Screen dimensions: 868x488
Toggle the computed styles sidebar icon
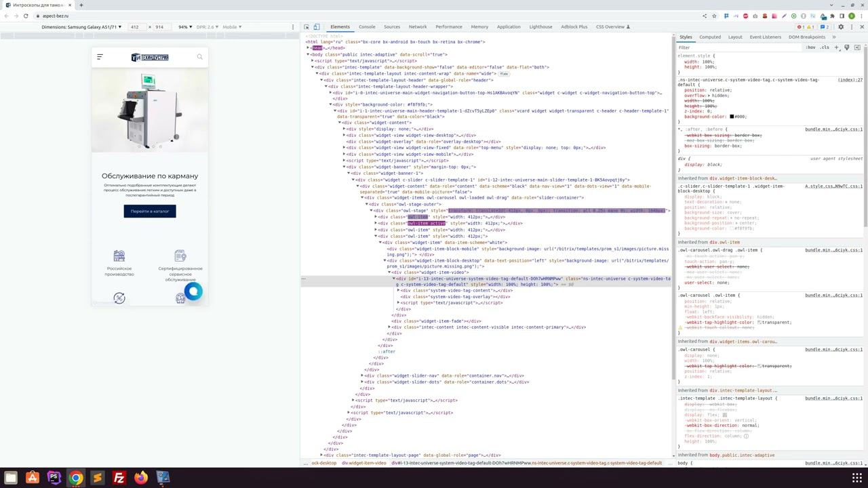pos(857,47)
